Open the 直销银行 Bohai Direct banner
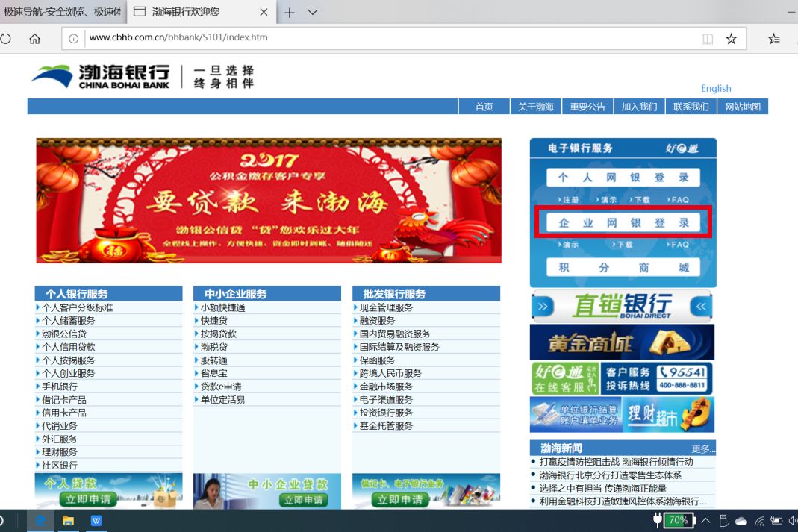This screenshot has width=798, height=532. click(x=622, y=306)
